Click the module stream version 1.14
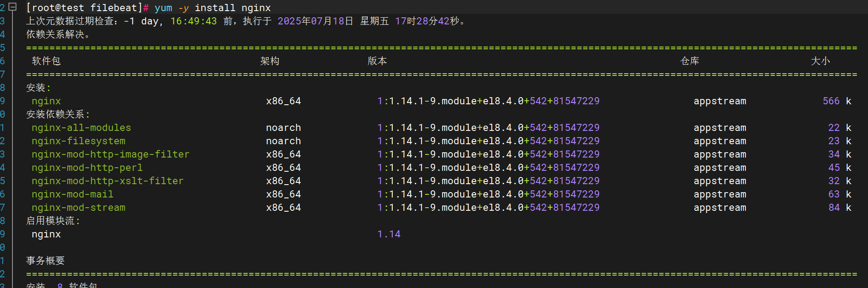 click(x=389, y=234)
